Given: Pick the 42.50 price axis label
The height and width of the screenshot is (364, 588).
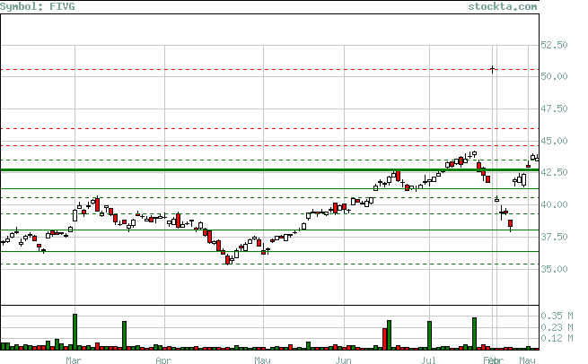Looking at the screenshot, I should pos(554,172).
